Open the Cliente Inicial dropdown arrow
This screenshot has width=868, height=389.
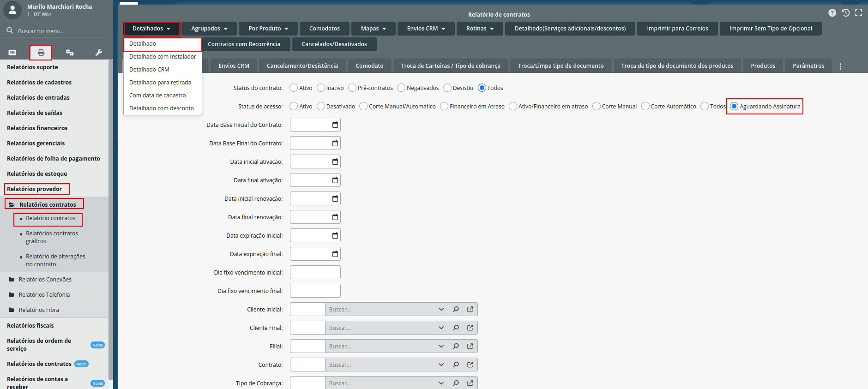pos(441,309)
